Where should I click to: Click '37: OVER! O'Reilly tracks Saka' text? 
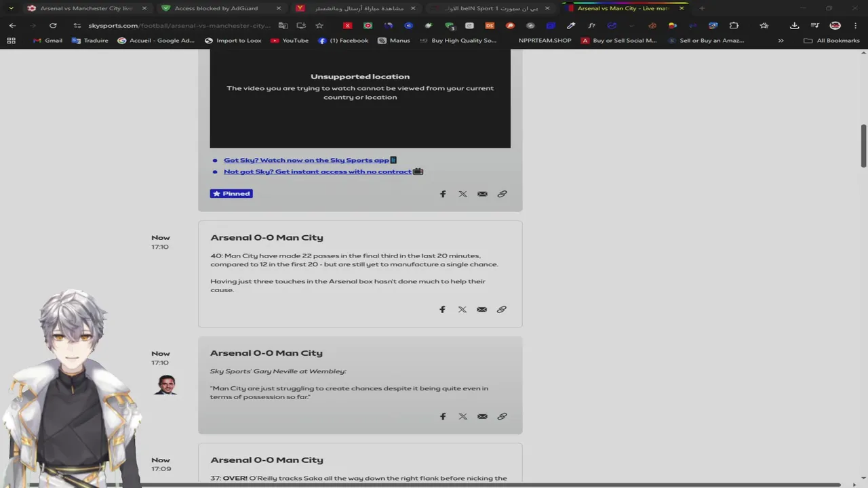359,478
